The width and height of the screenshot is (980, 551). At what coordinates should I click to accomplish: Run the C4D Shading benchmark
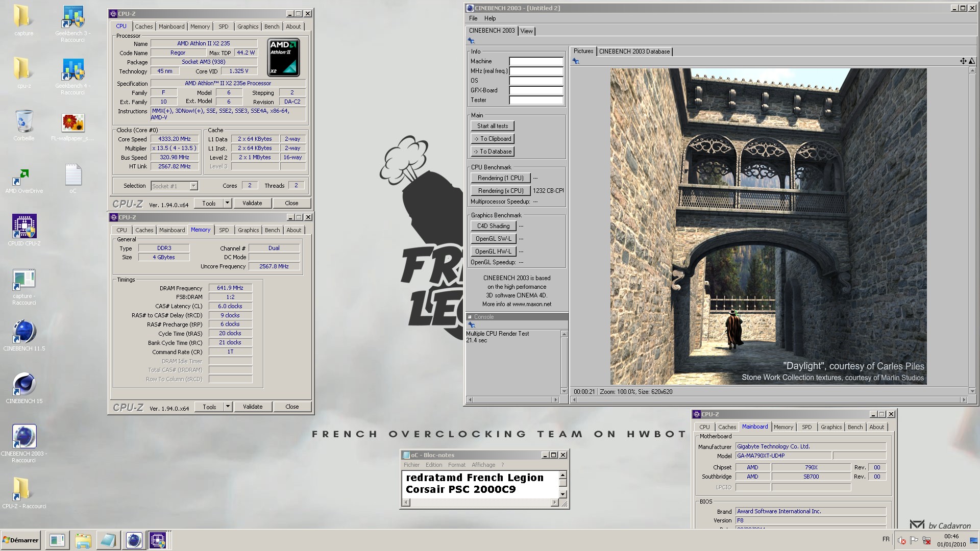coord(493,226)
